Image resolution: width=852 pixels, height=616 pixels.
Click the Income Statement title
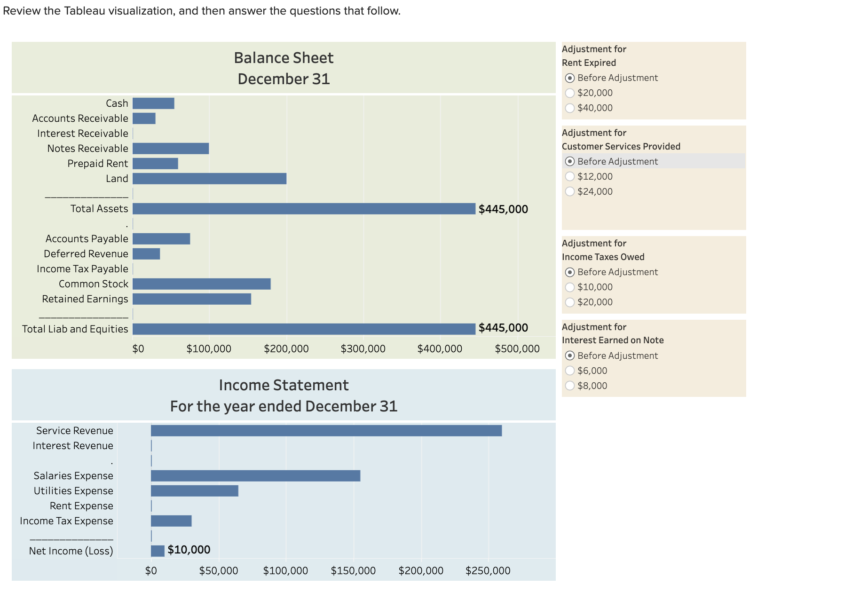click(x=284, y=385)
